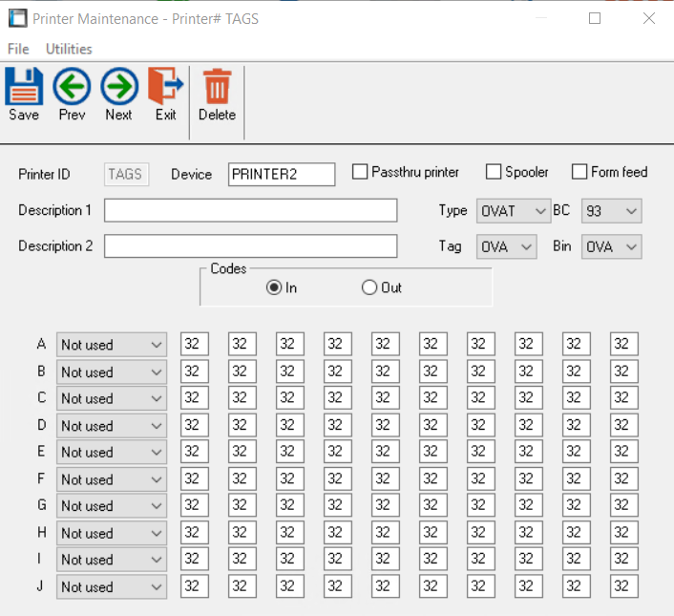
Task: Click last code box in row J
Action: point(623,585)
